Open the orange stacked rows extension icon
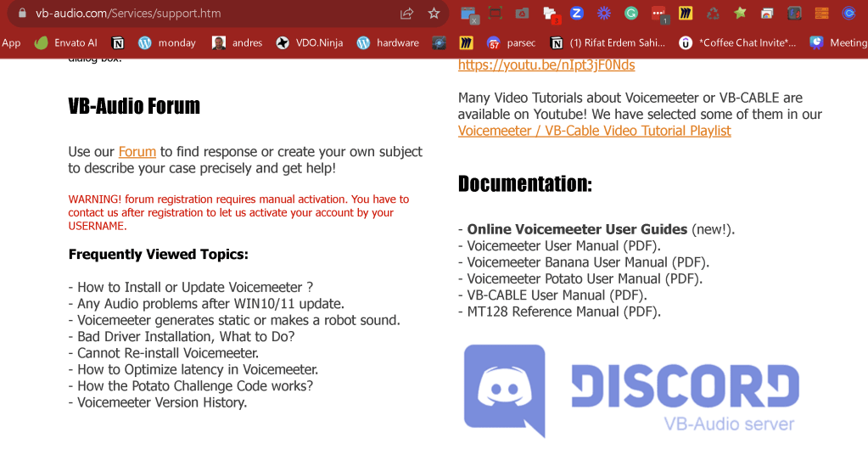This screenshot has height=455, width=868. point(821,14)
